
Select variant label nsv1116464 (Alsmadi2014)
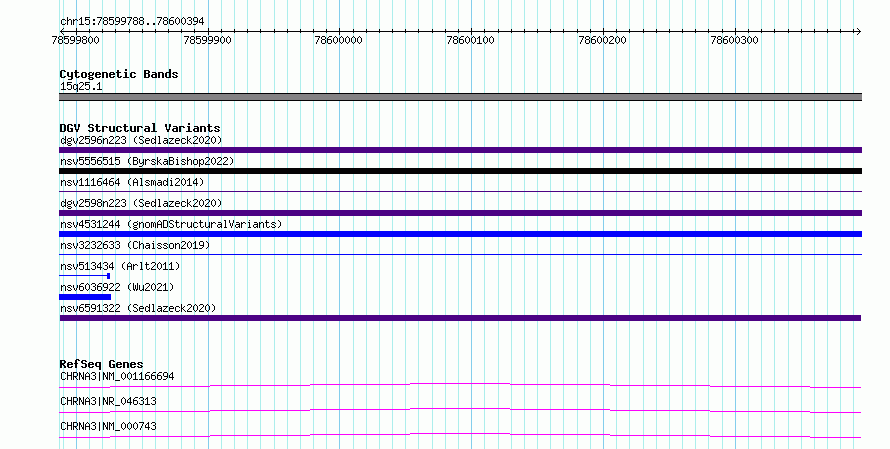tap(132, 182)
